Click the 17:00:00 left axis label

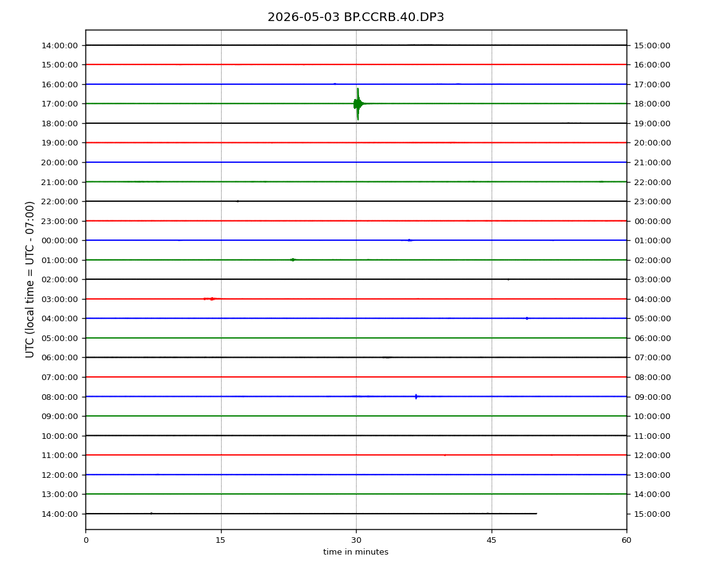coord(59,104)
